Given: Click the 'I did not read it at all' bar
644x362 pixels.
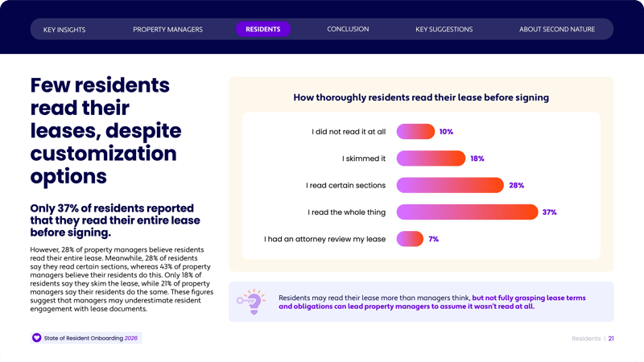Looking at the screenshot, I should tap(415, 131).
